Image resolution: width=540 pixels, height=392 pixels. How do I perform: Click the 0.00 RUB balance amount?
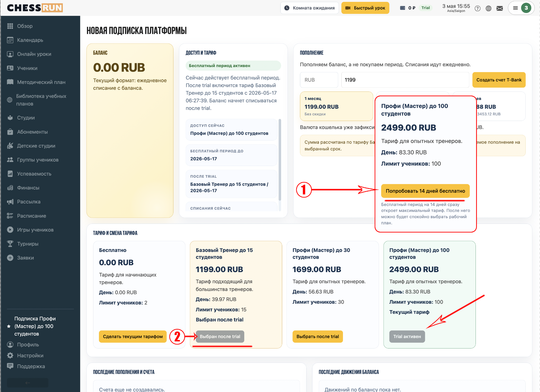(119, 68)
